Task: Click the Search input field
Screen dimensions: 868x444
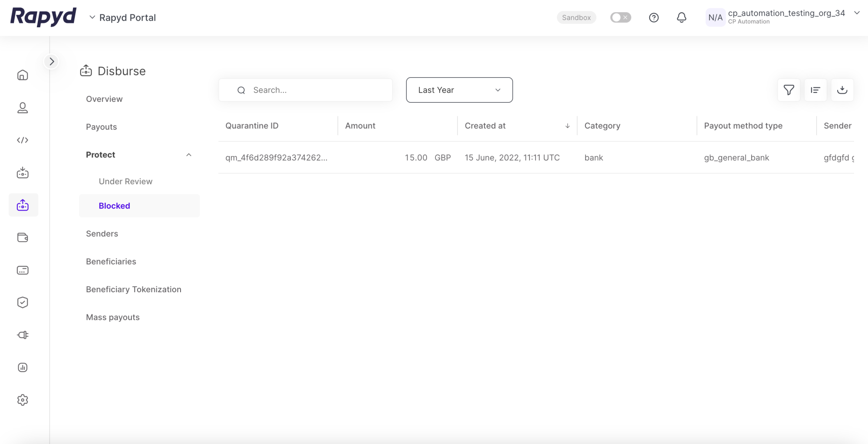Action: pos(312,90)
